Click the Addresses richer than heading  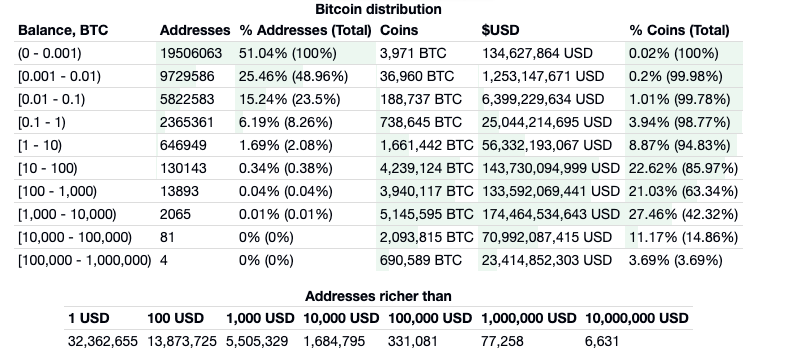coord(378,296)
